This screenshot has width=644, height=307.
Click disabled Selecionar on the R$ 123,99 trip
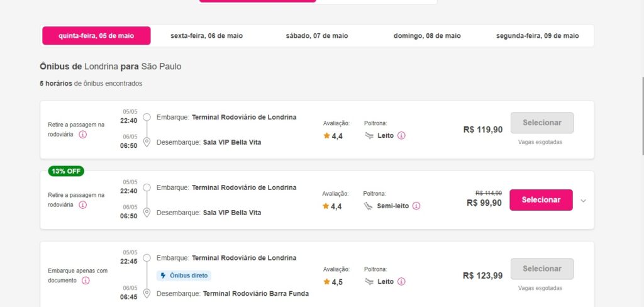[541, 269]
